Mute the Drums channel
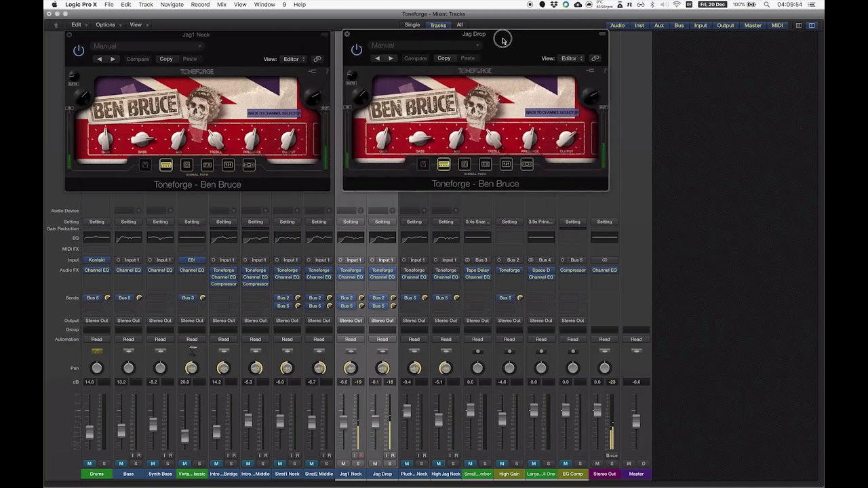 [x=89, y=464]
